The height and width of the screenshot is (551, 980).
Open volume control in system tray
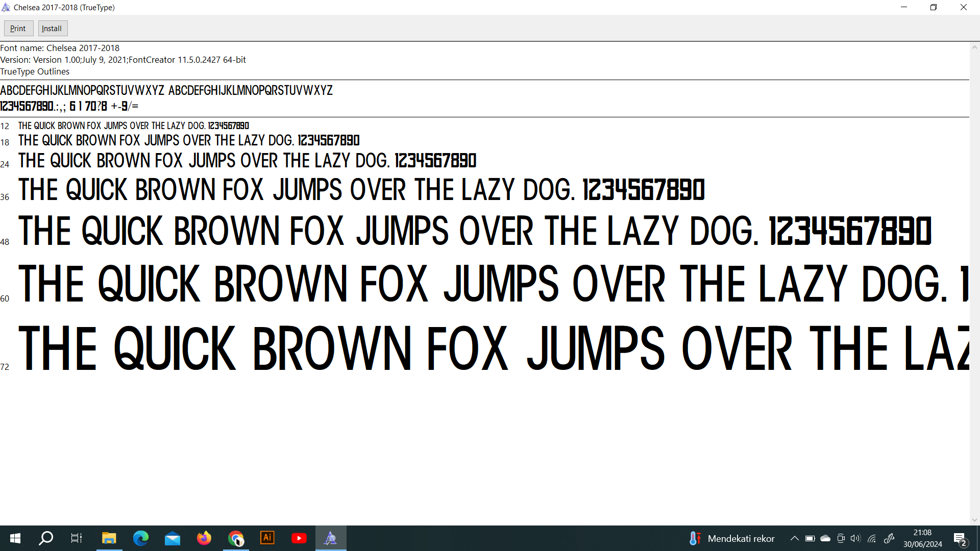pyautogui.click(x=856, y=538)
